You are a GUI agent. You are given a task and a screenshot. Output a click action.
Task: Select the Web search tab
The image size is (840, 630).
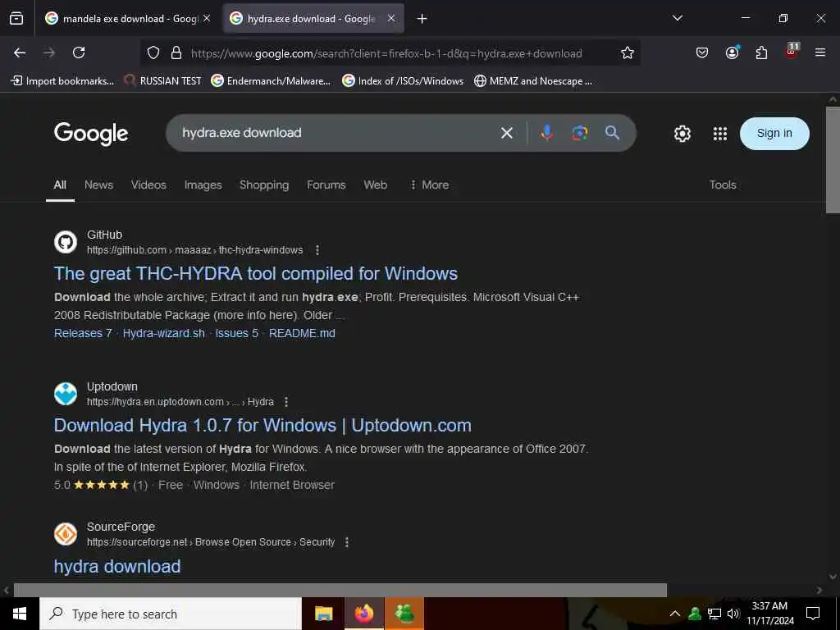click(375, 185)
